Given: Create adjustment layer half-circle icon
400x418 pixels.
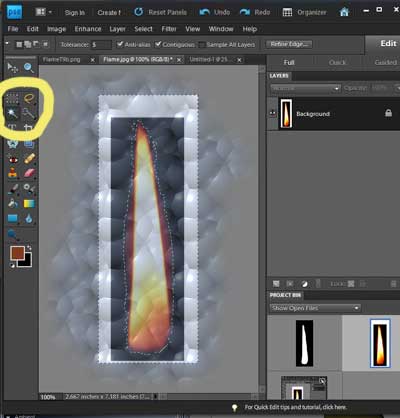Looking at the screenshot, I should click(x=304, y=284).
